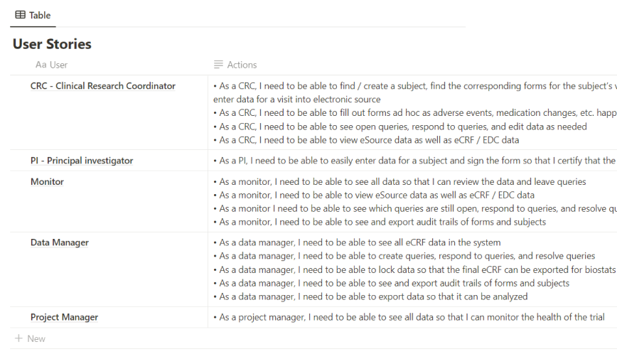The height and width of the screenshot is (364, 617).
Task: Select the Actions cell for Principal investigator
Action: [x=412, y=161]
